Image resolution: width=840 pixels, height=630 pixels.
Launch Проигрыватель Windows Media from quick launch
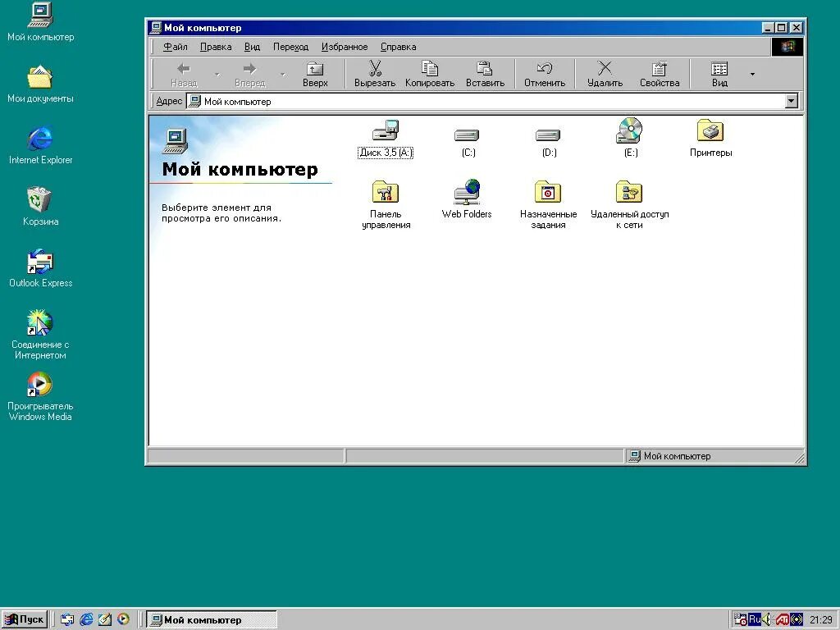123,619
